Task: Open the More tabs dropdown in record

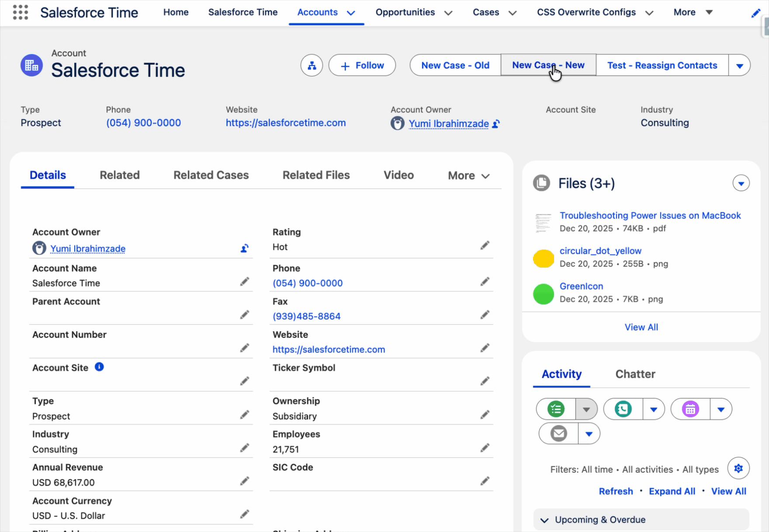Action: tap(468, 176)
